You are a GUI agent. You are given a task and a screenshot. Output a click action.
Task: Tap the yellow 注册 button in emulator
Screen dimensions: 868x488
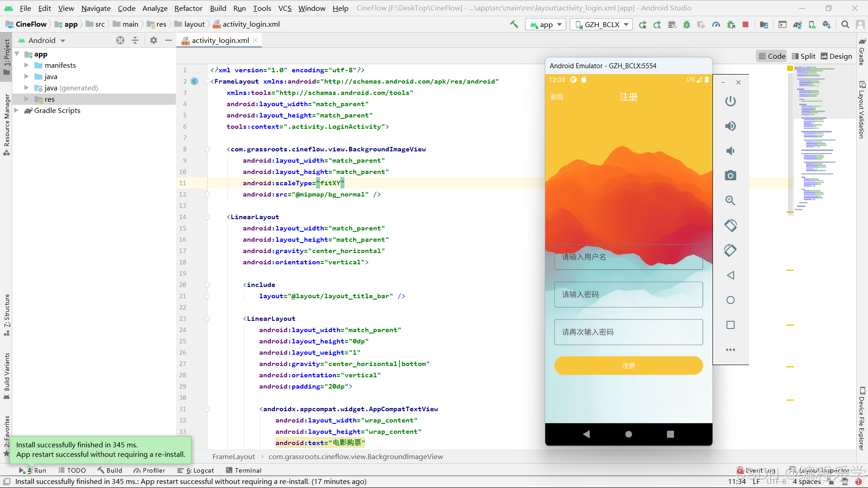tap(628, 366)
